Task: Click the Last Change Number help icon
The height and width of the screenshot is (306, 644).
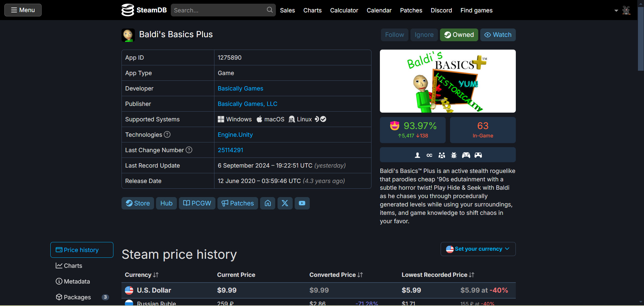Action: (189, 150)
